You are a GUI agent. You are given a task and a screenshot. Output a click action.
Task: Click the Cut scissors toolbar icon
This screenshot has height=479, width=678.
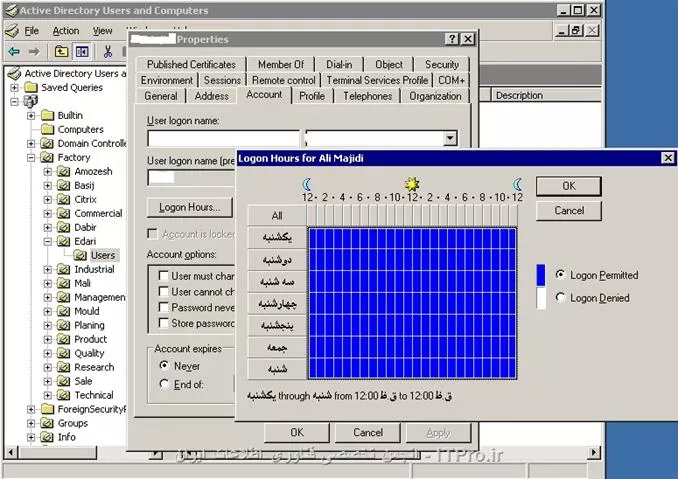click(x=108, y=52)
